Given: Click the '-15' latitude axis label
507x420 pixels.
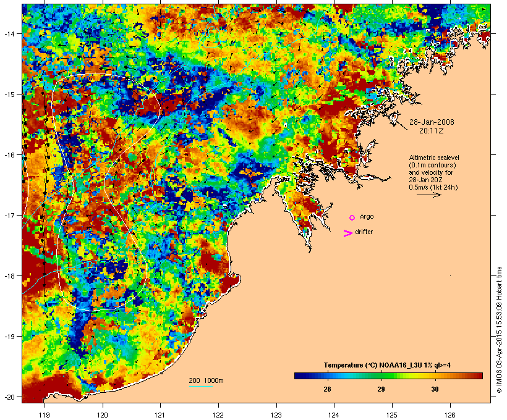Looking at the screenshot, I should tap(9, 94).
